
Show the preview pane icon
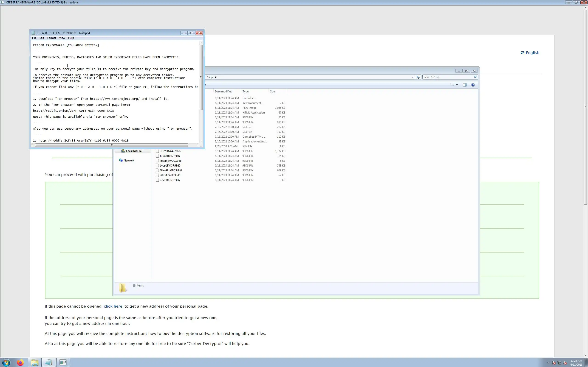[464, 85]
